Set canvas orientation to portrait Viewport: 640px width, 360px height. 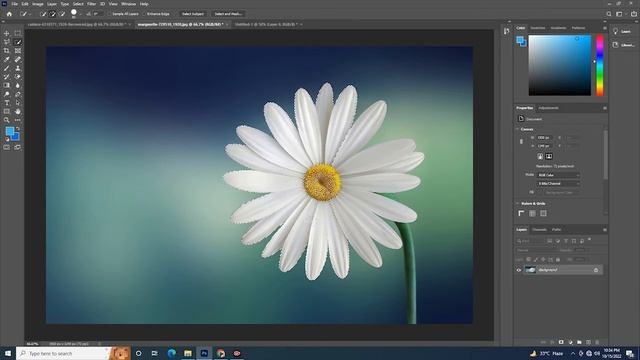point(540,156)
